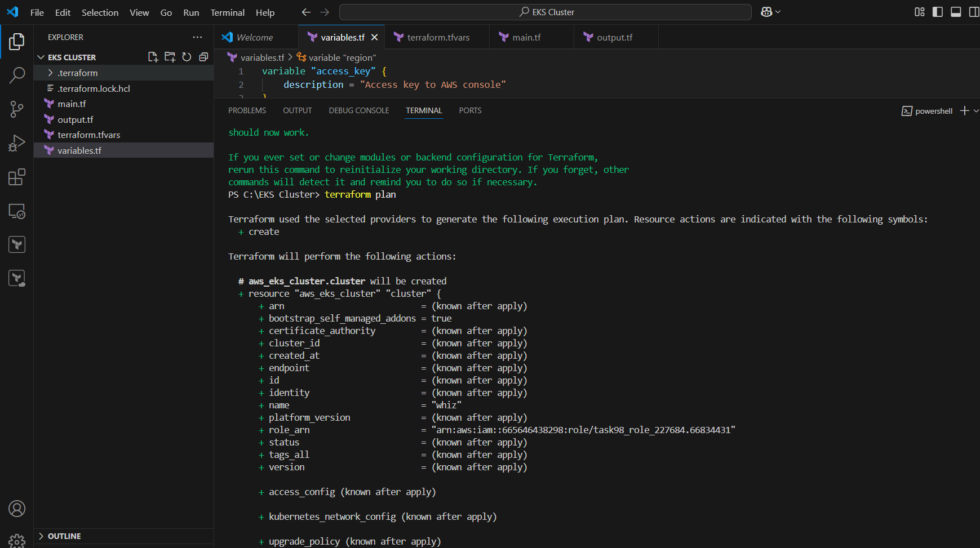Select variables.tf in the file tree
The image size is (980, 548).
pos(123,150)
